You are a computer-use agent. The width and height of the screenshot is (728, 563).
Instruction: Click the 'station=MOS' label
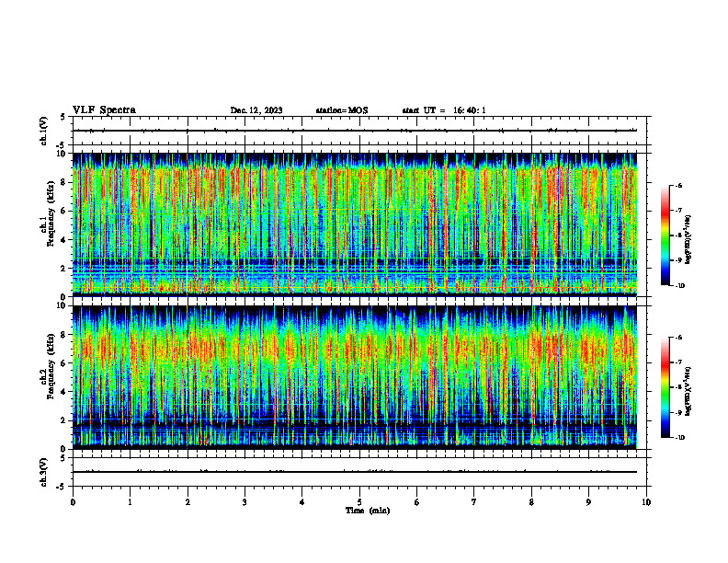coord(342,110)
